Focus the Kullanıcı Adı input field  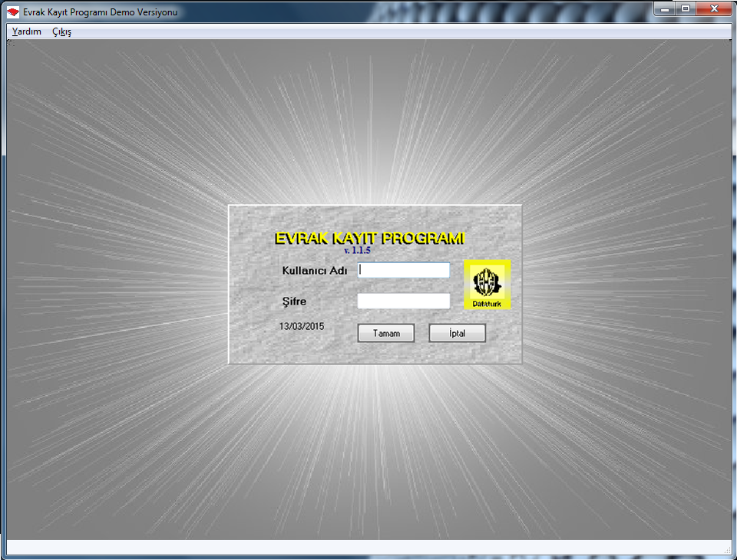[x=403, y=270]
